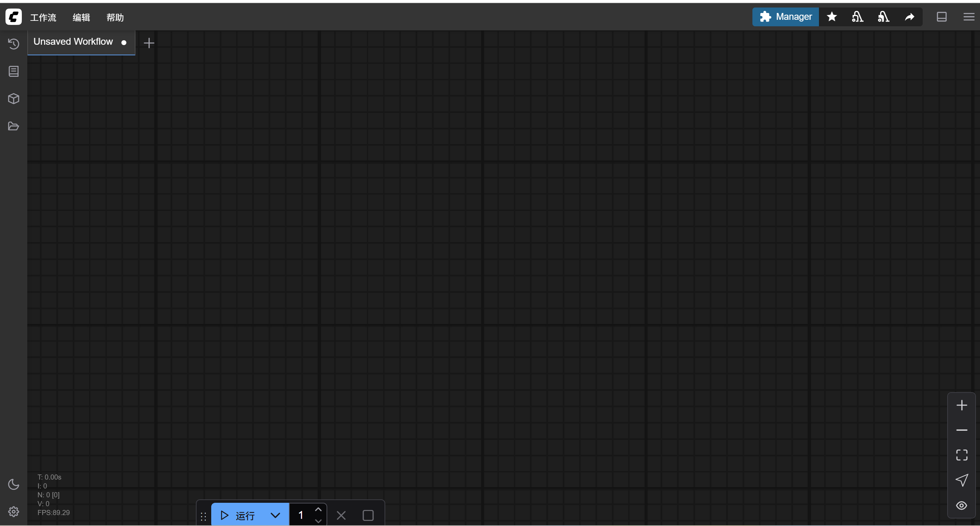This screenshot has width=980, height=526.
Task: Select the Unsaved Workflow tab
Action: click(73, 42)
